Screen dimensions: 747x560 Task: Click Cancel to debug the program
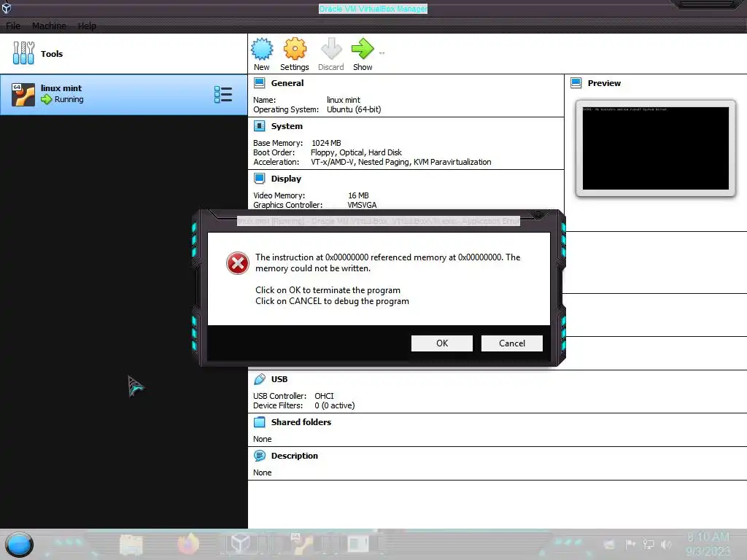coord(511,343)
